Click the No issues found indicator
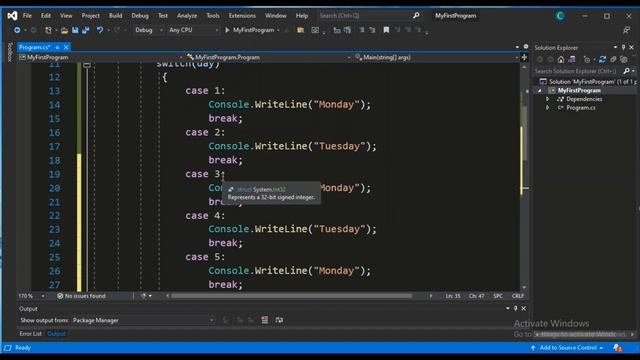Screen dimensions: 640x360 tap(82, 296)
